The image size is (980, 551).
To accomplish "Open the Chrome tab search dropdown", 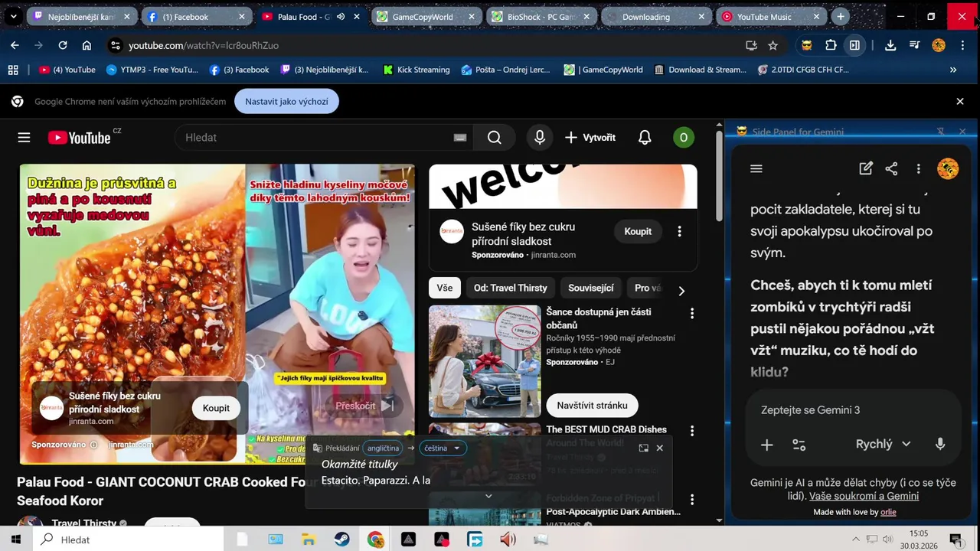I will [x=13, y=16].
